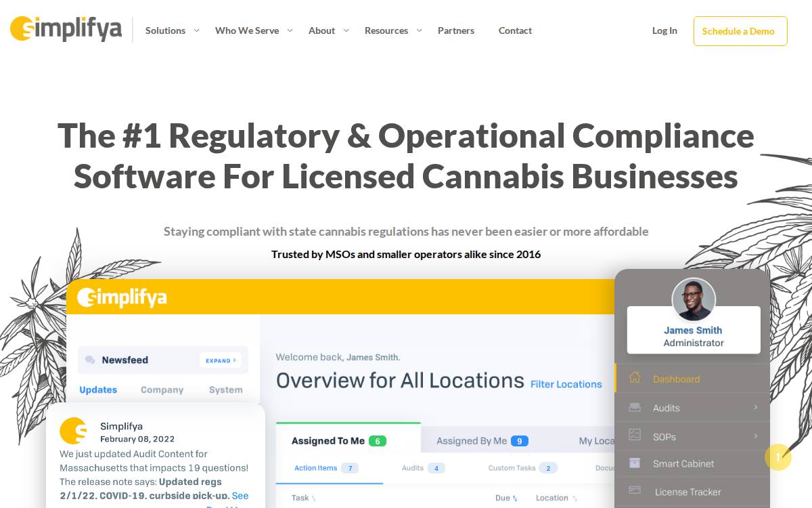Viewport: 812px width, 508px height.
Task: Click the Newsfeed EXPAND button
Action: 221,360
